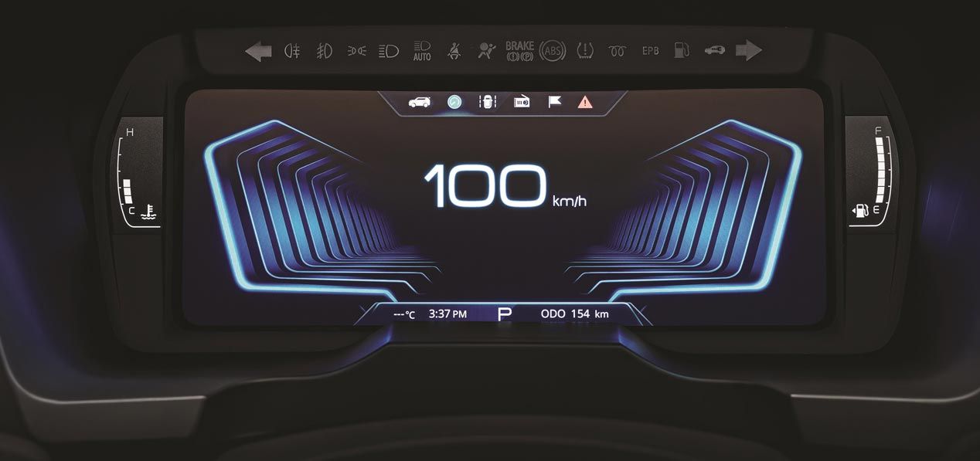Tap the ABS warning icon
Image resolution: width=980 pixels, height=461 pixels.
552,49
